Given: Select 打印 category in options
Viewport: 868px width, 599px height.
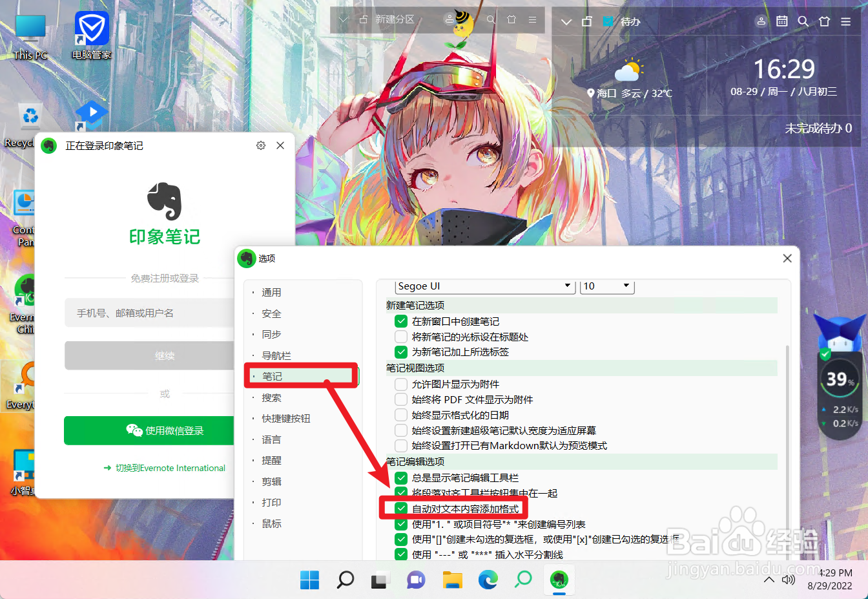Looking at the screenshot, I should click(x=271, y=503).
